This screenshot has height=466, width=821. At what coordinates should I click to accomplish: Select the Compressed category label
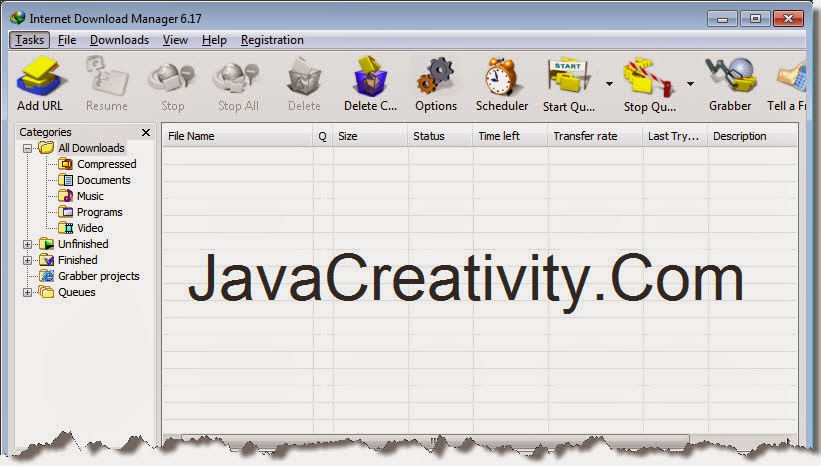point(107,164)
